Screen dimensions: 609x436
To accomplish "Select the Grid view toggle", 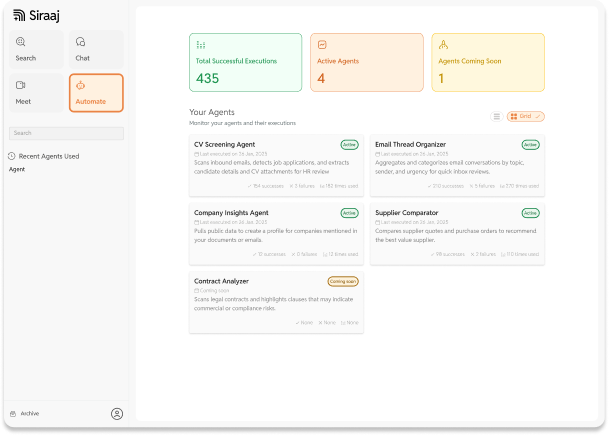I will pos(525,116).
